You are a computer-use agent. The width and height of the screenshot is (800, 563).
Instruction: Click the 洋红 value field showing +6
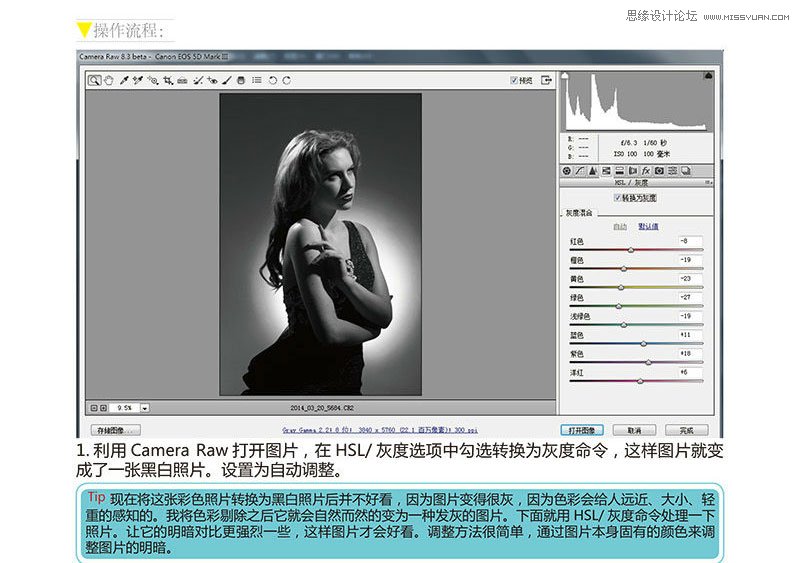690,372
